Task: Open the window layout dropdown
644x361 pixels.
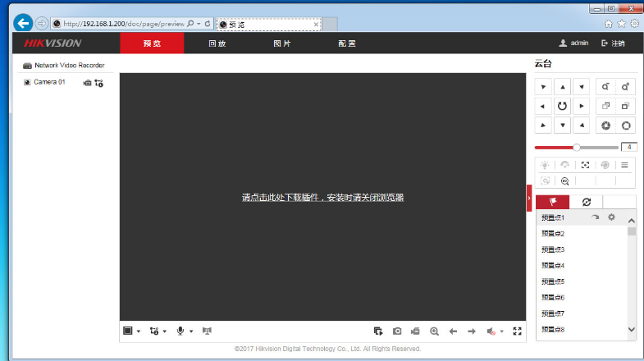Action: coord(131,331)
